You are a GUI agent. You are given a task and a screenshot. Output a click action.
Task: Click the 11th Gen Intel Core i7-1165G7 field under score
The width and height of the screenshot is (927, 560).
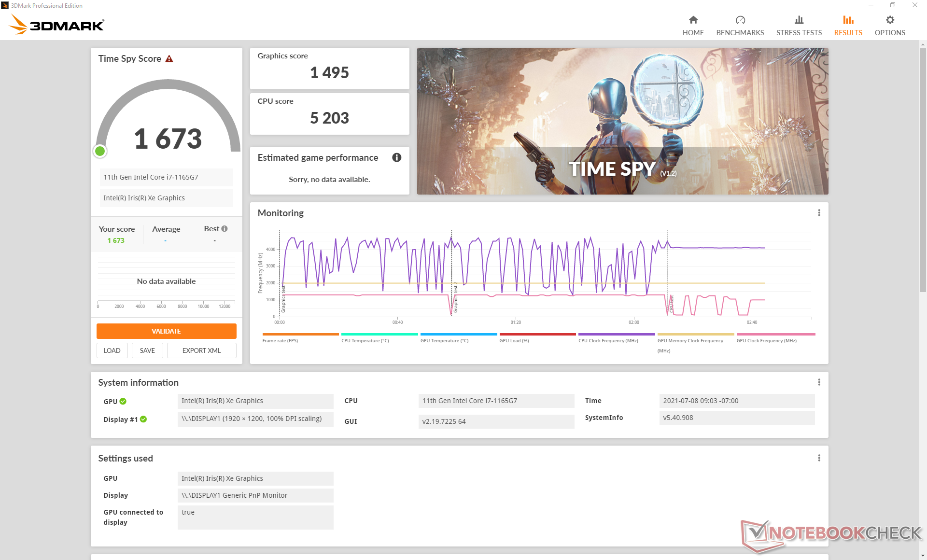pos(166,177)
